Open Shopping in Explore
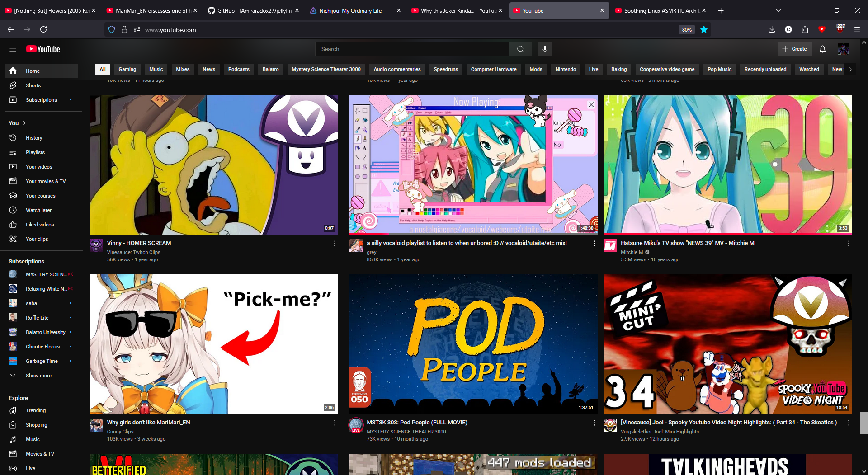Image resolution: width=868 pixels, height=475 pixels. tap(41, 425)
